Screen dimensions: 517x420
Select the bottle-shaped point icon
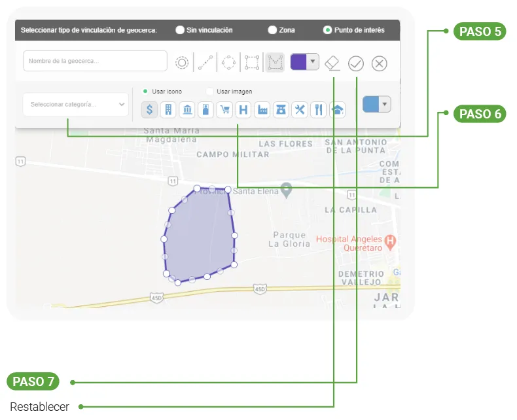[205, 109]
